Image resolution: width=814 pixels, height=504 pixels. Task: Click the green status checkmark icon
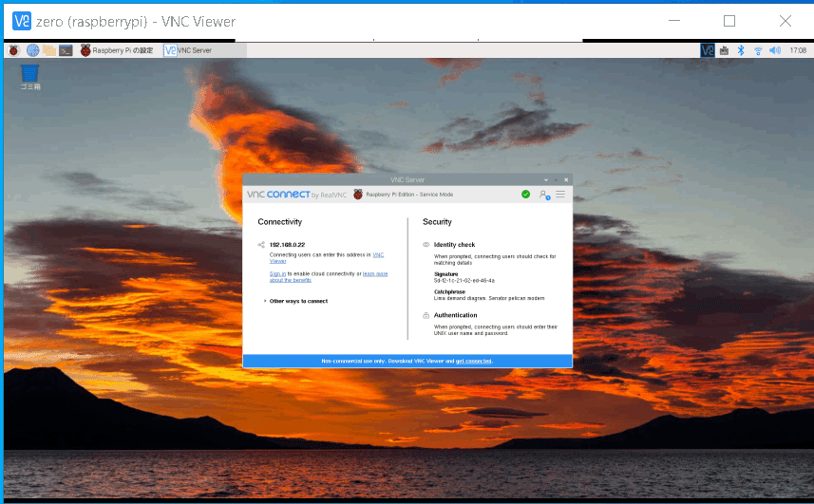526,194
